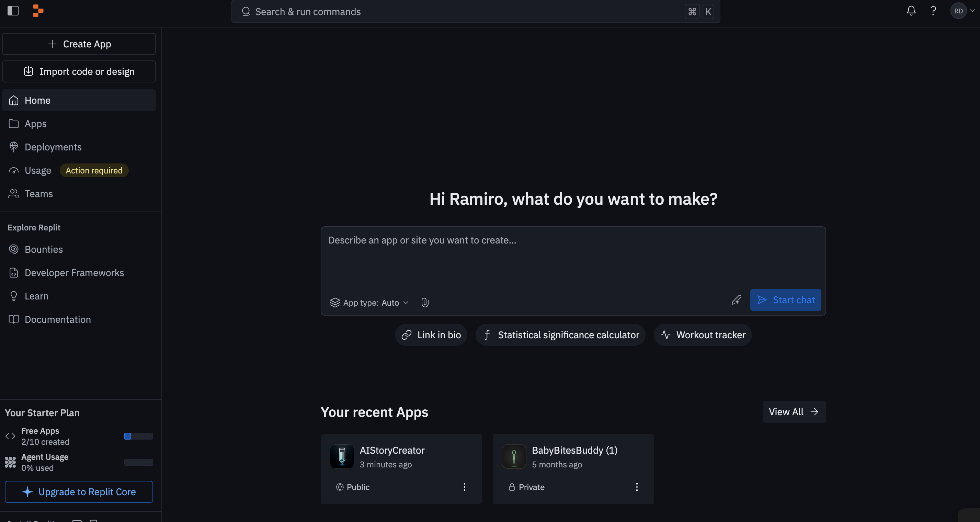The image size is (980, 522).
Task: Open Bounties in Explore Replit
Action: (x=79, y=249)
